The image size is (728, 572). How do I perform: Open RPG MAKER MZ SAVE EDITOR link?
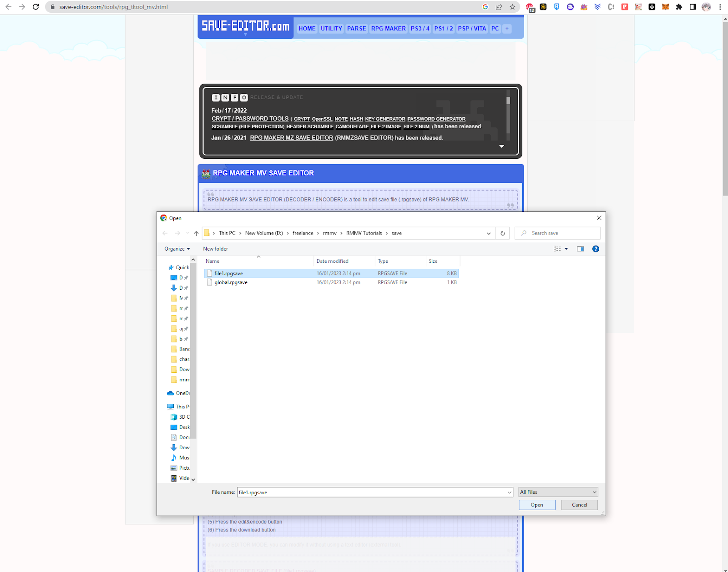pos(292,138)
